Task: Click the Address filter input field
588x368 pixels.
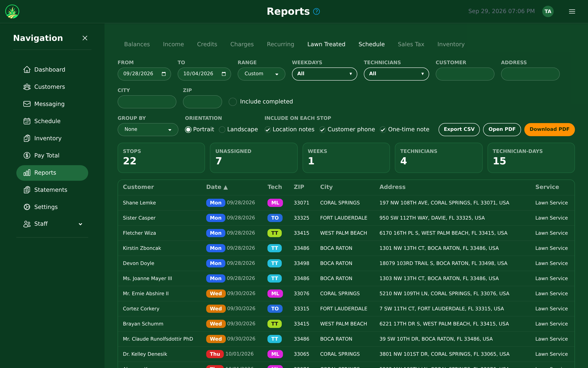Action: [x=530, y=74]
